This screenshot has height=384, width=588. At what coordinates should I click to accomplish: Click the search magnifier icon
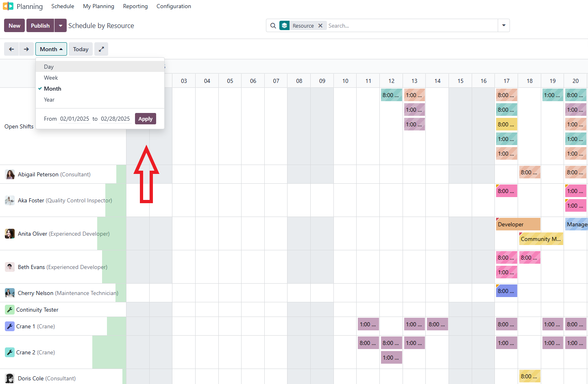[x=273, y=26]
